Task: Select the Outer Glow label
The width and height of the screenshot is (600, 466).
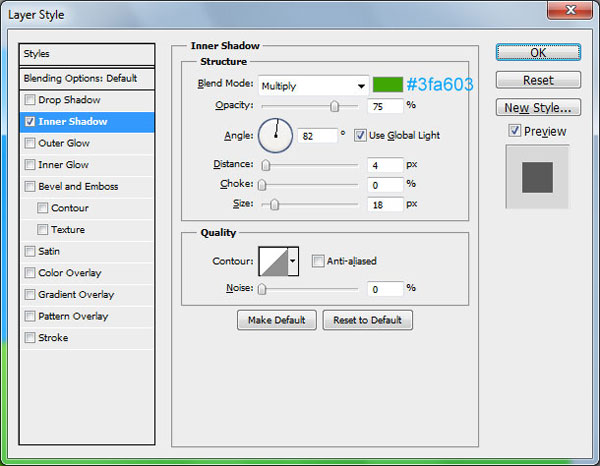Action: [64, 143]
